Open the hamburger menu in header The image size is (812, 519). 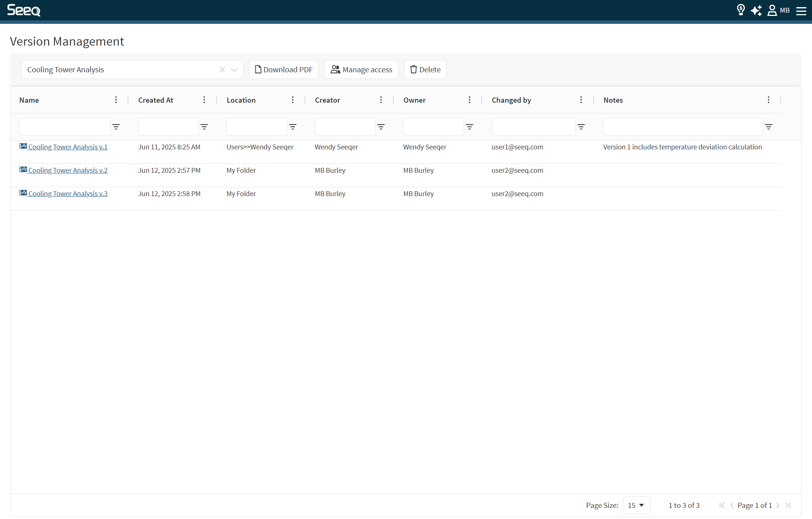[x=801, y=11]
